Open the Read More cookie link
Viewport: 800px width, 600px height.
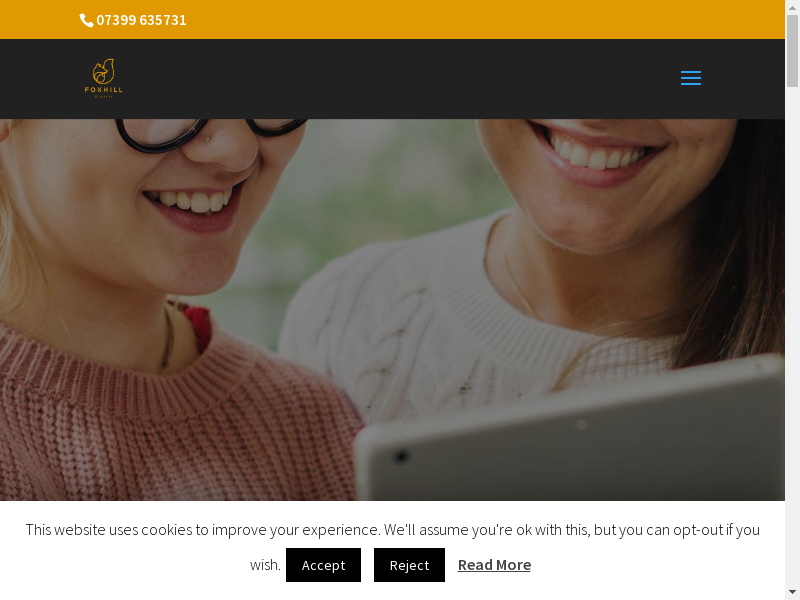point(494,565)
